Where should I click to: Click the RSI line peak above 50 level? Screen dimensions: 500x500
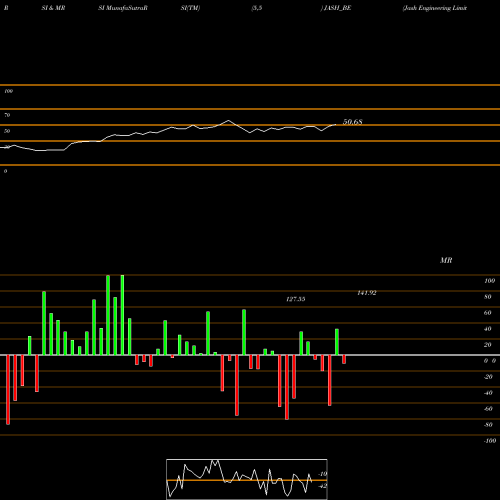coord(229,120)
